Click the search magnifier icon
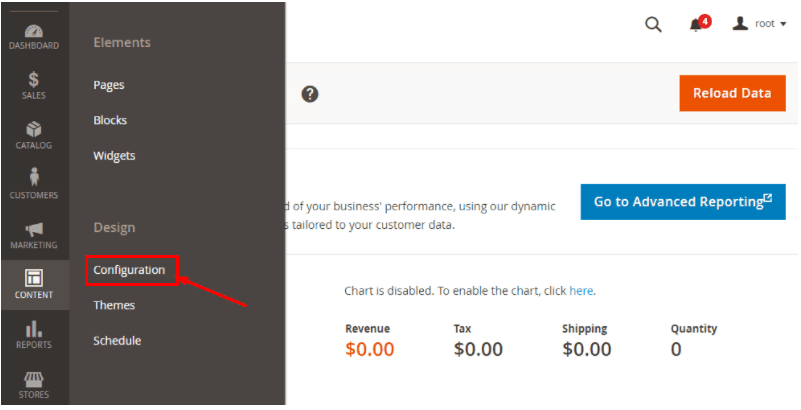This screenshot has width=801, height=410. (653, 25)
